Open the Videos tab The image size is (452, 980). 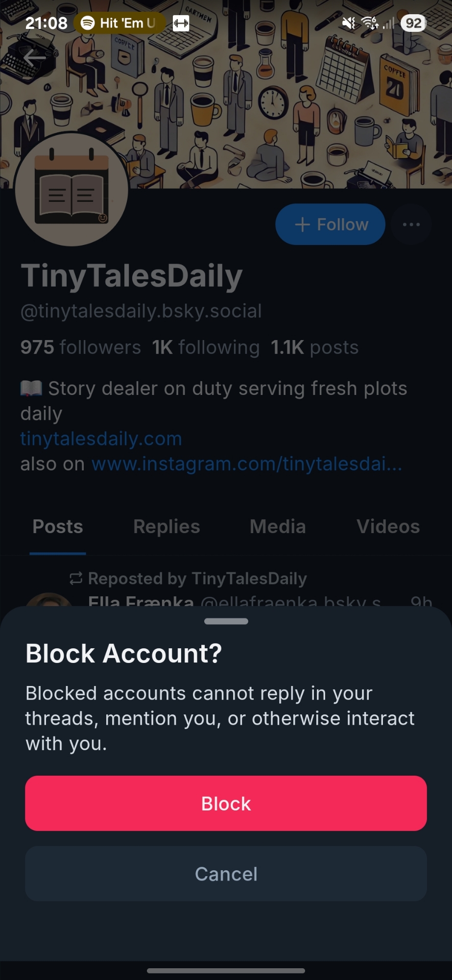(388, 527)
